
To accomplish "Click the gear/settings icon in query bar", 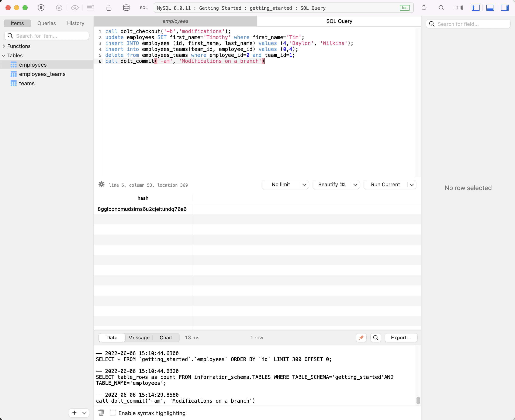I will coord(101,185).
